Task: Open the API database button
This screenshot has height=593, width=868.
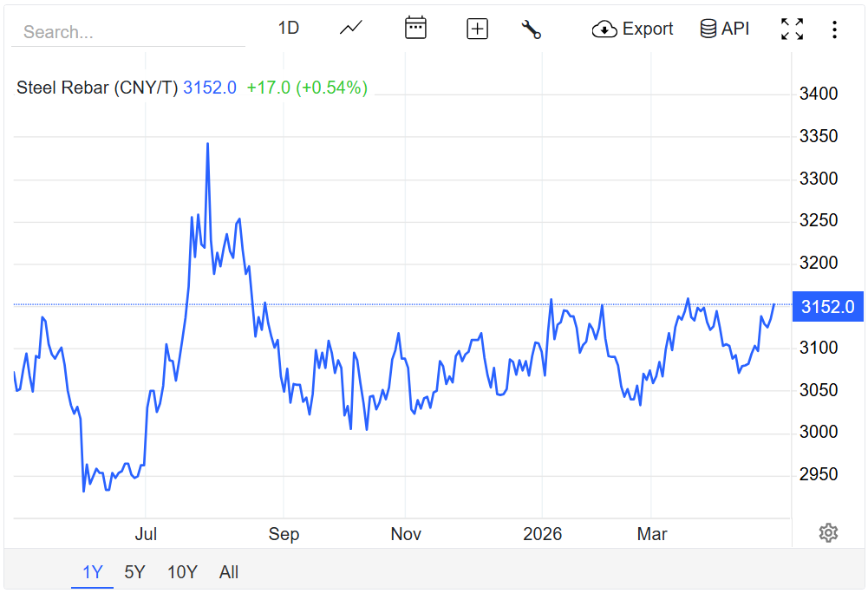Action: point(724,29)
